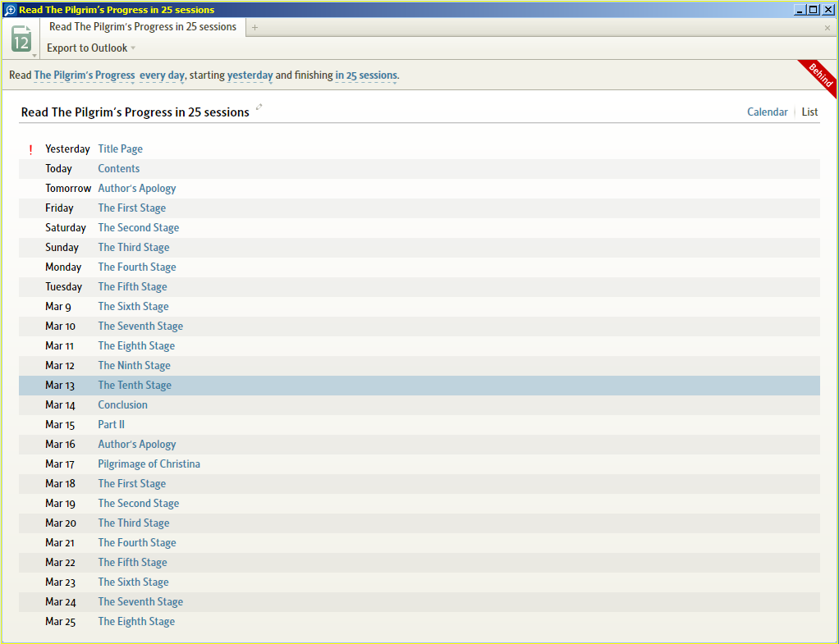839x644 pixels.
Task: Open The Seventh Stage on Mar 10
Action: 140,327
